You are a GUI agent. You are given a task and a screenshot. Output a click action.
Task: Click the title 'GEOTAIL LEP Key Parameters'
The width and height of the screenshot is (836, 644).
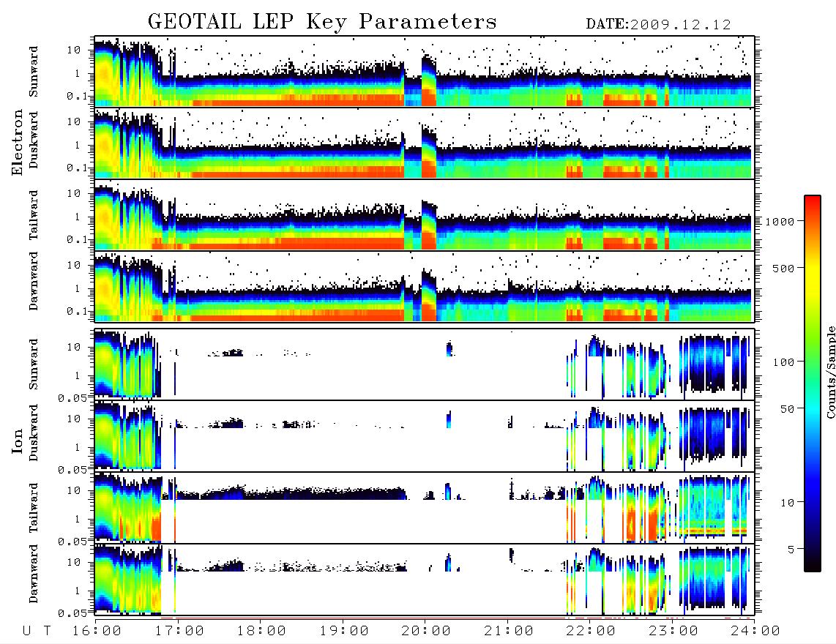click(x=322, y=22)
